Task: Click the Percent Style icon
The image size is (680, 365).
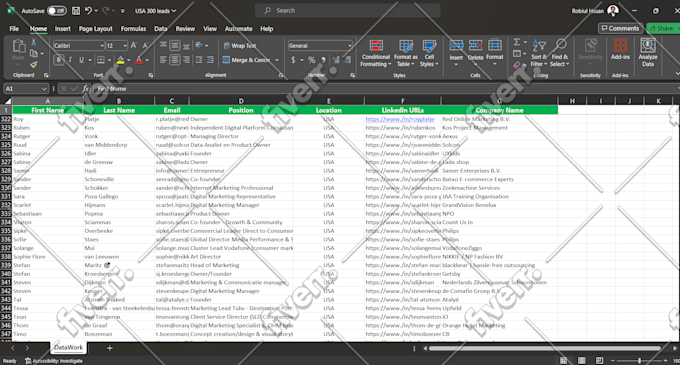Action: click(x=311, y=60)
